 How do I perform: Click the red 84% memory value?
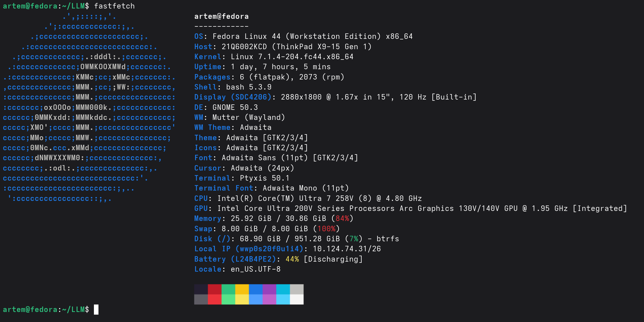[x=342, y=219]
